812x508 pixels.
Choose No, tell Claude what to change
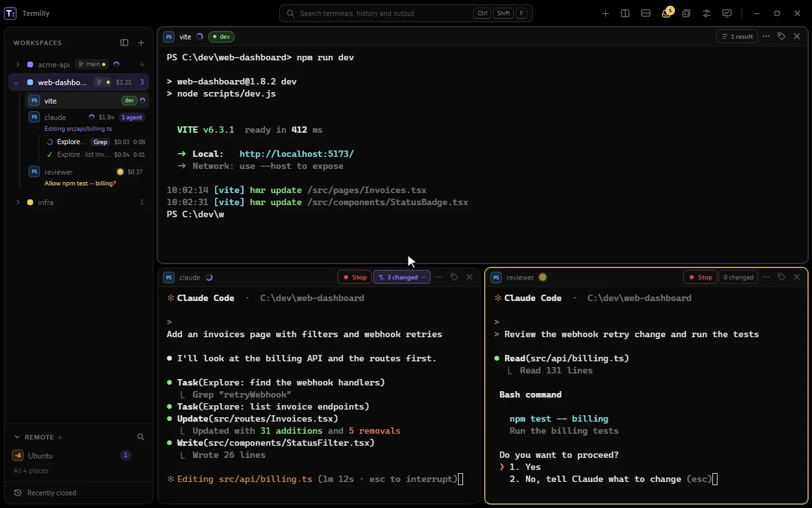[x=611, y=479]
